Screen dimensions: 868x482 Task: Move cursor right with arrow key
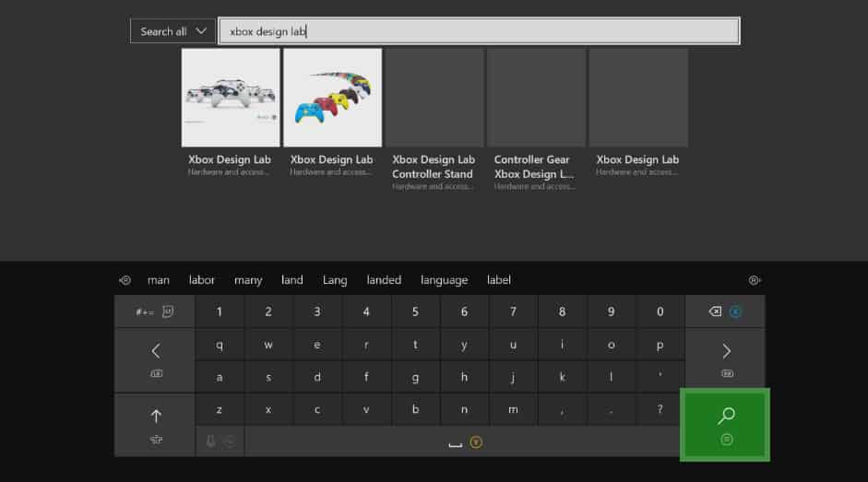pyautogui.click(x=725, y=358)
